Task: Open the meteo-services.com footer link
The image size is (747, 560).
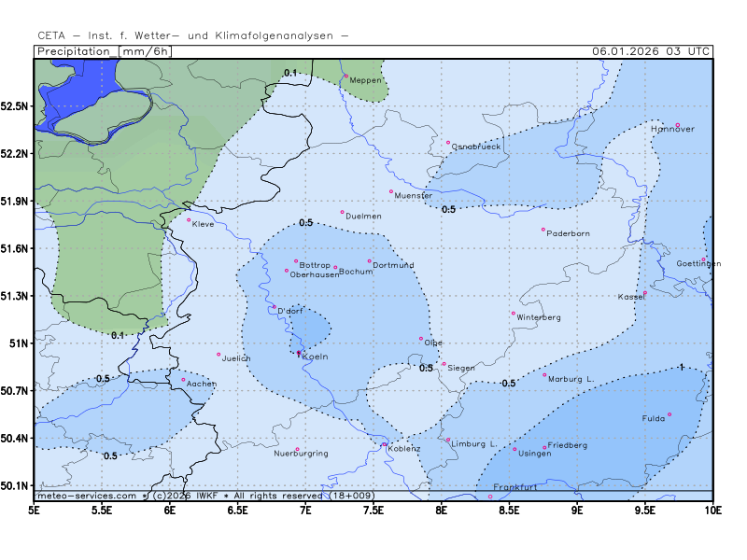Action: tap(86, 496)
